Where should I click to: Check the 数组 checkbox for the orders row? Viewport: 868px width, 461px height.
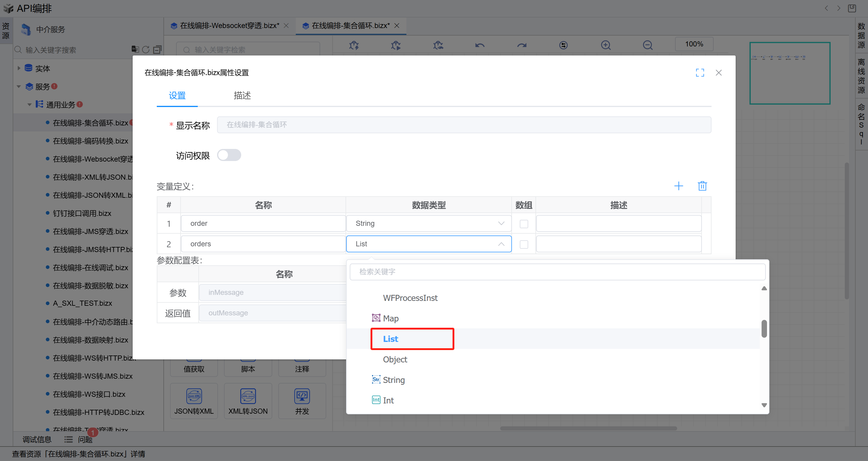click(524, 244)
